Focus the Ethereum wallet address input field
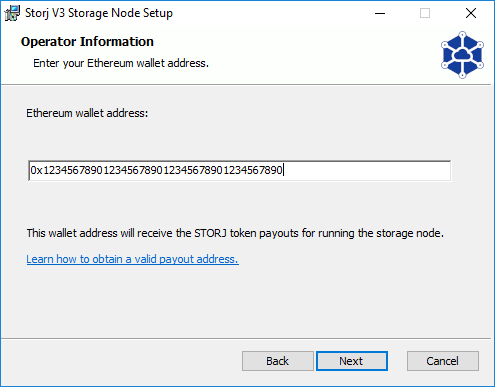This screenshot has height=387, width=495. click(x=240, y=171)
